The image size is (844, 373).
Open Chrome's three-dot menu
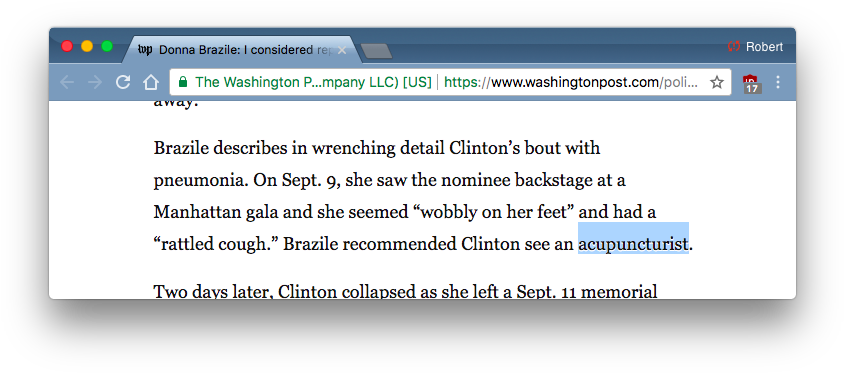(x=777, y=82)
